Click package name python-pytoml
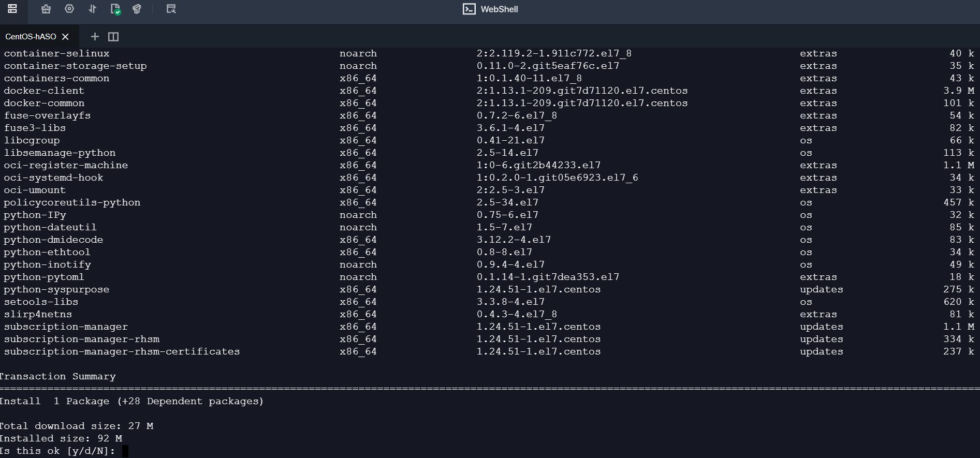 click(x=44, y=277)
